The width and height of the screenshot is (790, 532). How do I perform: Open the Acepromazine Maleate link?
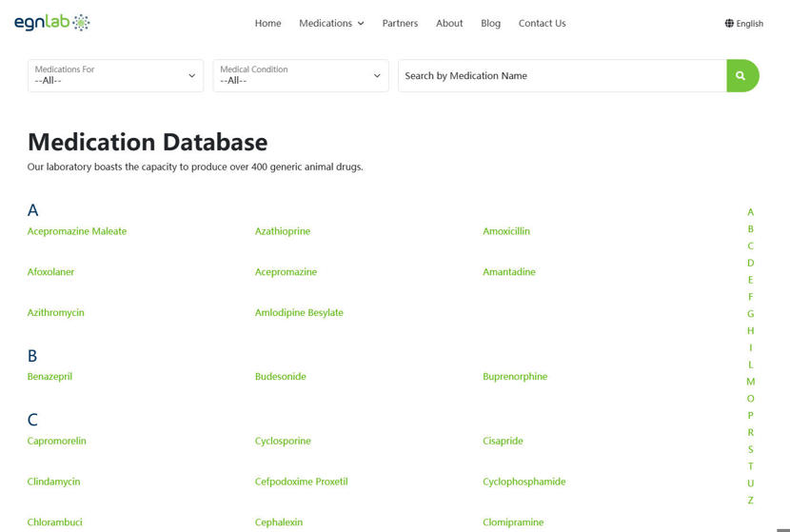tap(77, 231)
